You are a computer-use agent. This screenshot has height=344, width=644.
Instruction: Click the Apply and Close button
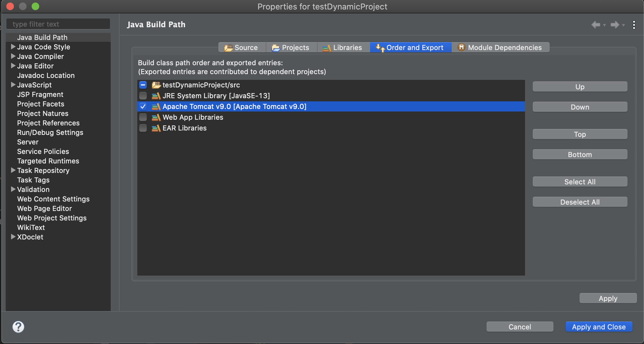[598, 327]
